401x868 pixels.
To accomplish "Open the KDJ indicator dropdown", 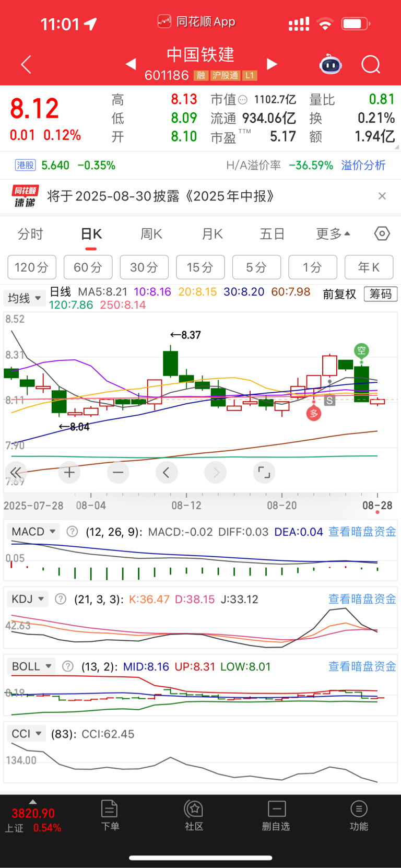I will (28, 599).
